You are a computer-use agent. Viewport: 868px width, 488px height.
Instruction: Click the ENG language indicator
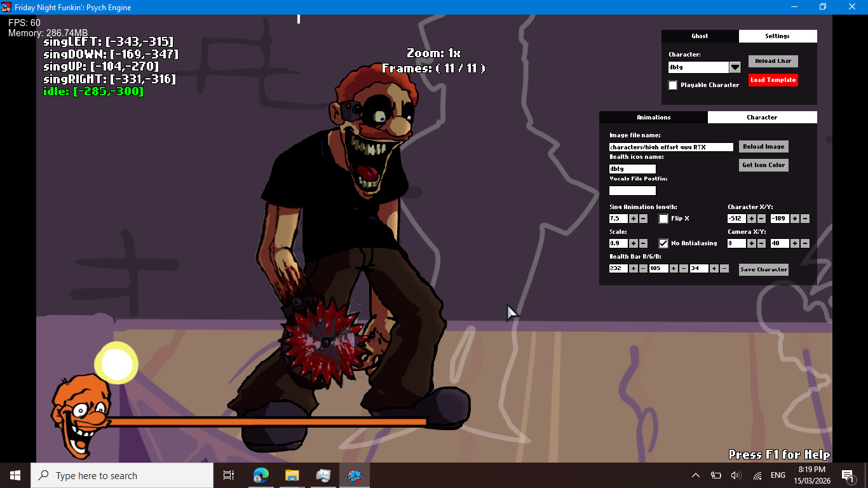778,475
